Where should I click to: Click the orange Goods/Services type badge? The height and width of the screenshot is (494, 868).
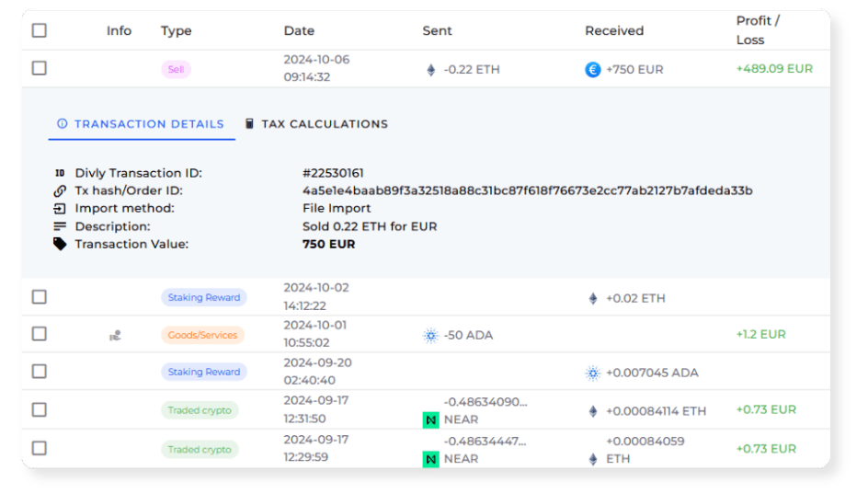tap(202, 336)
